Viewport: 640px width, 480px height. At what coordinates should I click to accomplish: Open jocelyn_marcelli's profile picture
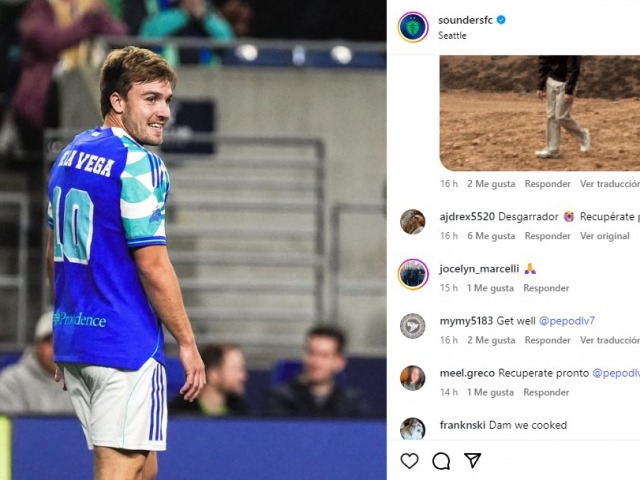[412, 273]
